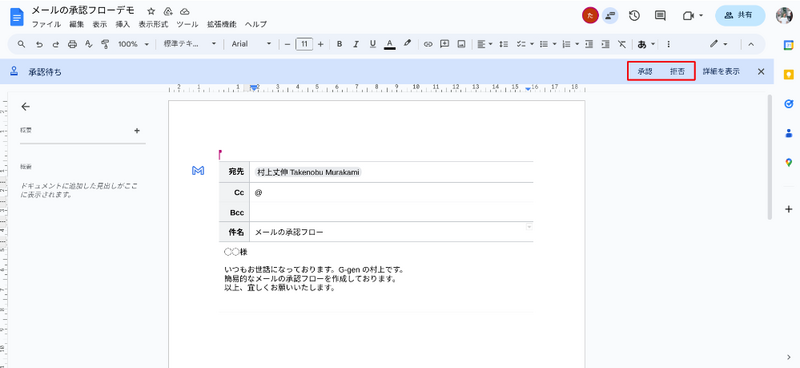Open the Contacts side panel
This screenshot has width=800, height=368.
click(x=789, y=133)
